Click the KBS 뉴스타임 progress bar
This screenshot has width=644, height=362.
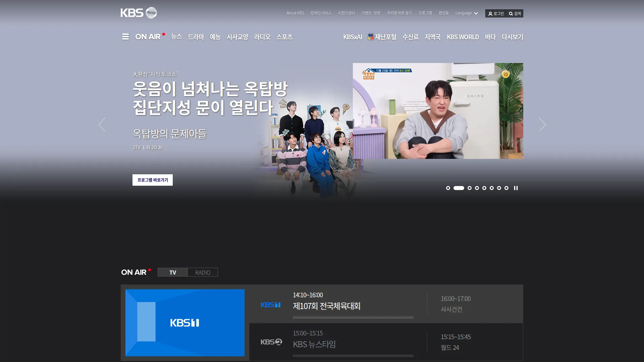353,356
